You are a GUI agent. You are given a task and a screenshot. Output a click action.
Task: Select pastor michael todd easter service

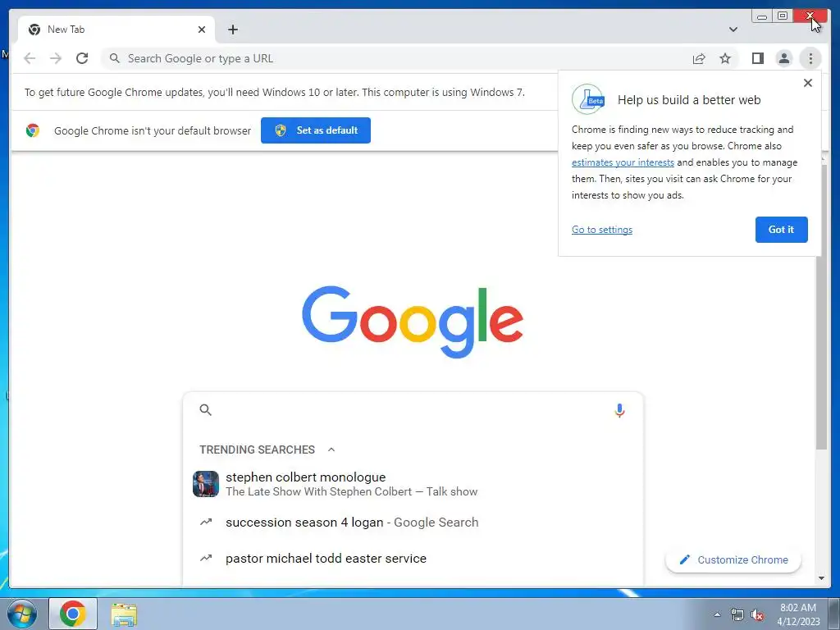pyautogui.click(x=413, y=558)
